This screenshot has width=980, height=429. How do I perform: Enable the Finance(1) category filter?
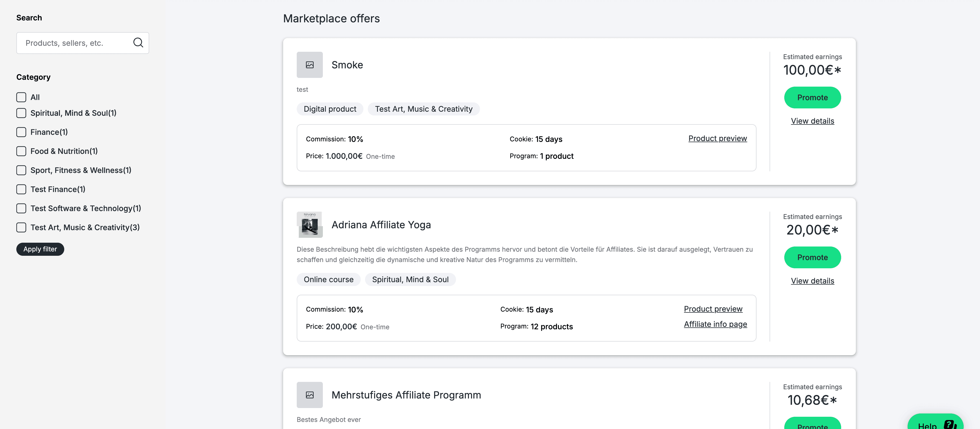[21, 132]
